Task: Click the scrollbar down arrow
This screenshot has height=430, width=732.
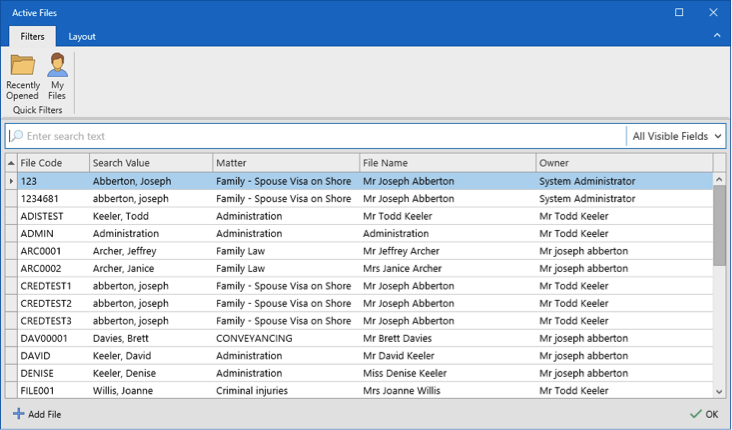Action: 719,391
